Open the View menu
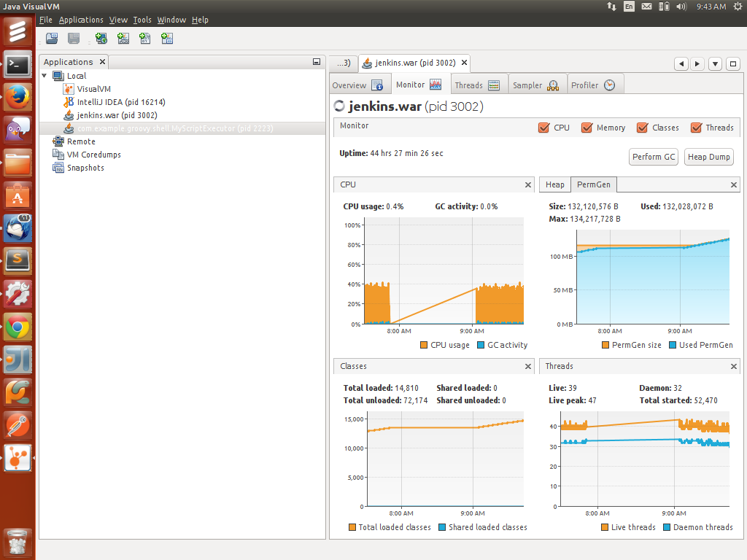The width and height of the screenshot is (747, 560). tap(118, 20)
